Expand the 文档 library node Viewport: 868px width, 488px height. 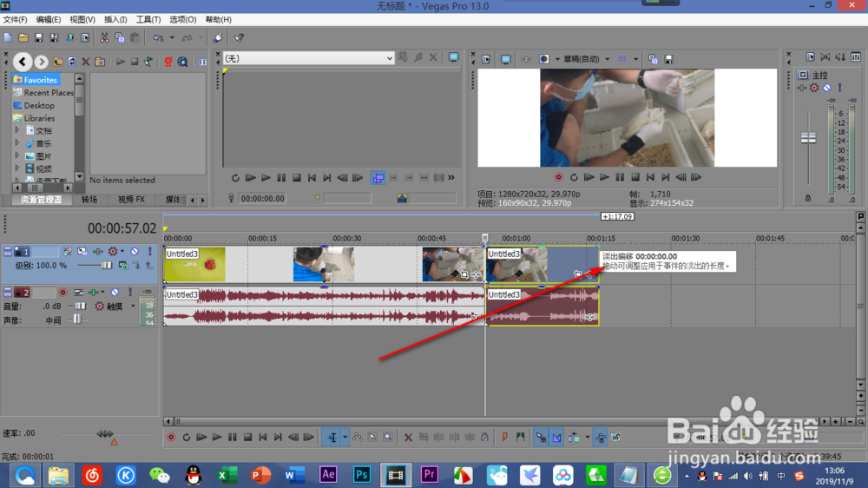click(16, 130)
